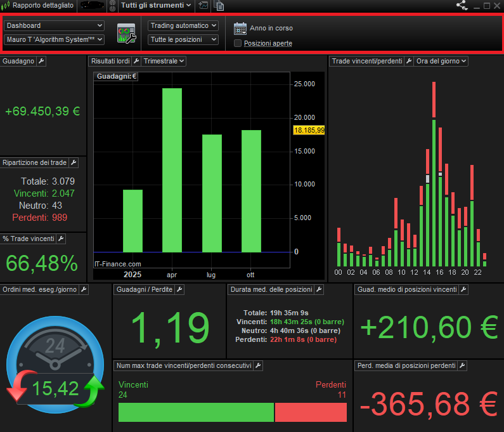Open the Tutte le posizioni dropdown

click(x=183, y=39)
